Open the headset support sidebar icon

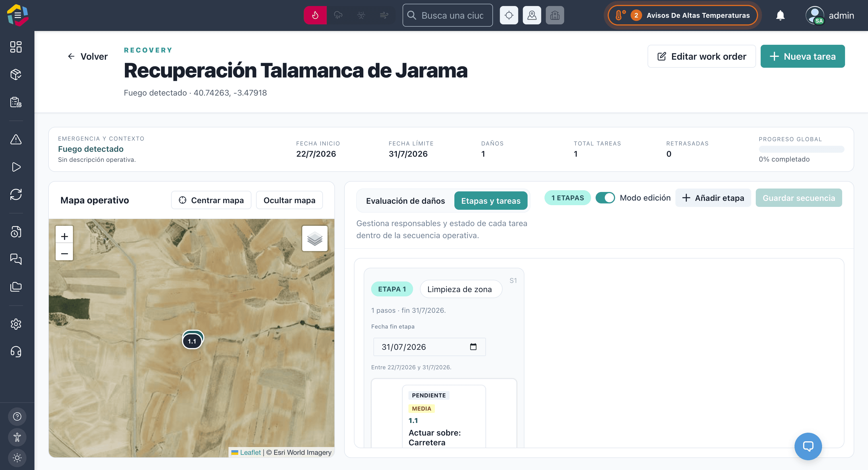click(x=16, y=352)
